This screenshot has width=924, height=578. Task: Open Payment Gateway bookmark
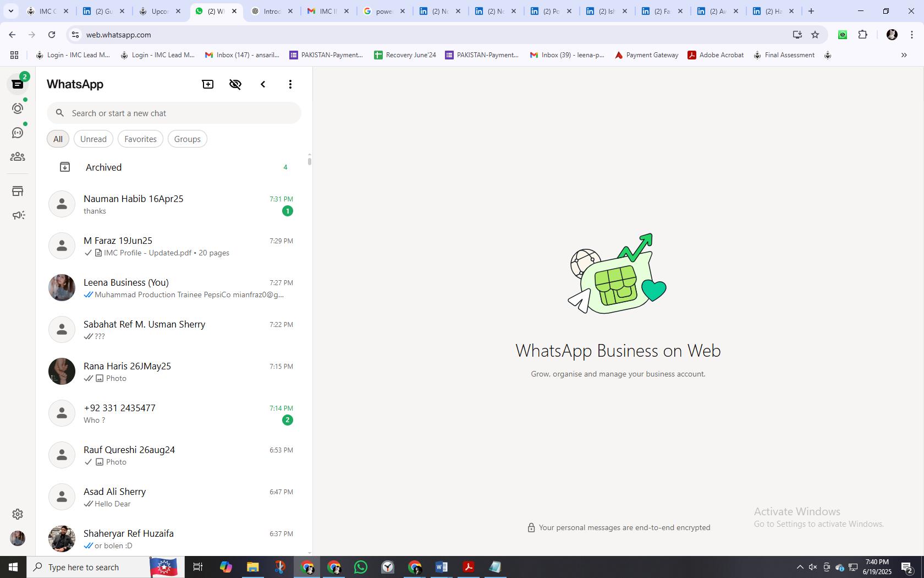point(646,55)
